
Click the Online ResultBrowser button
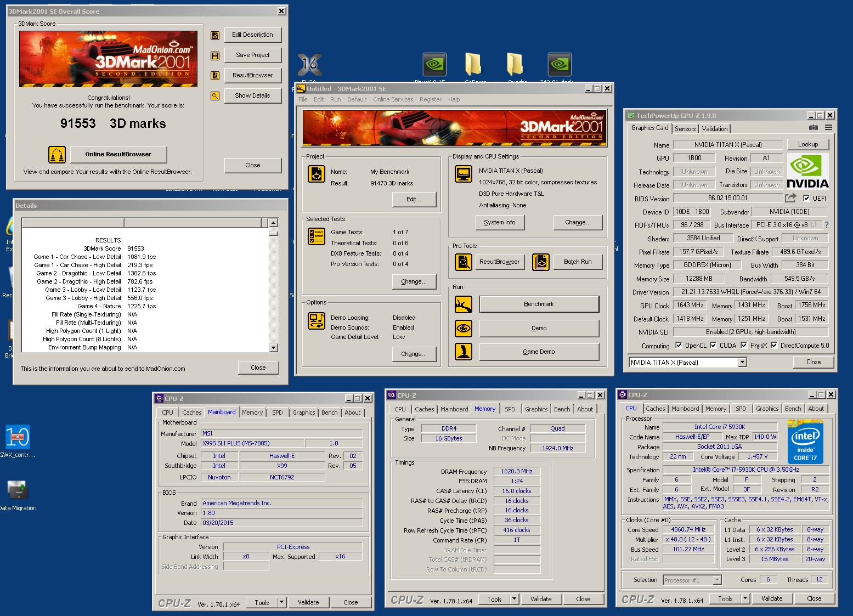[x=118, y=154]
